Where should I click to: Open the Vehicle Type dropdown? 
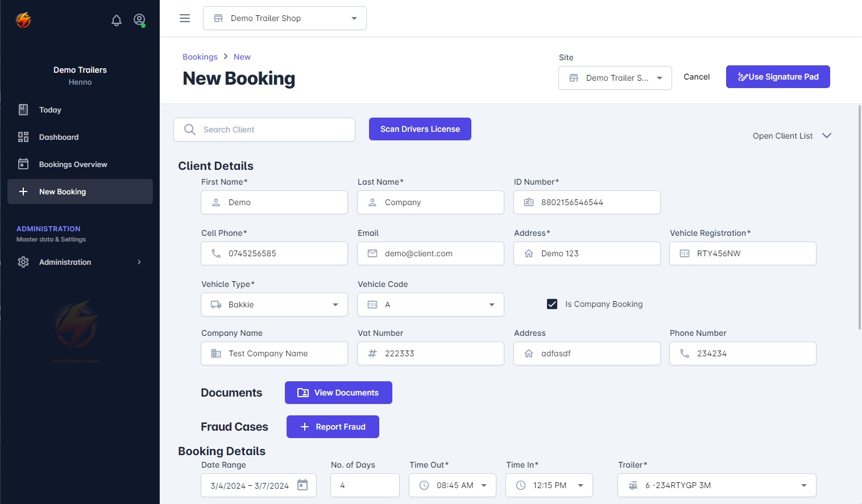pyautogui.click(x=335, y=305)
